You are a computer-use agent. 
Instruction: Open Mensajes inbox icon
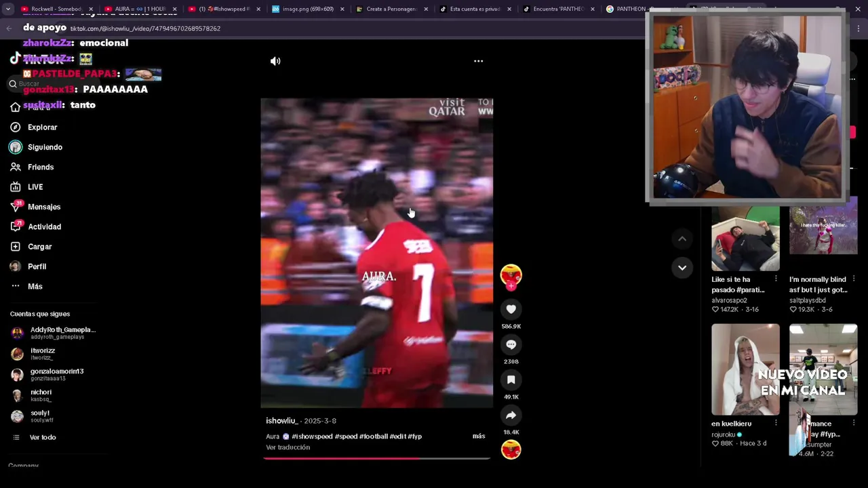point(16,207)
